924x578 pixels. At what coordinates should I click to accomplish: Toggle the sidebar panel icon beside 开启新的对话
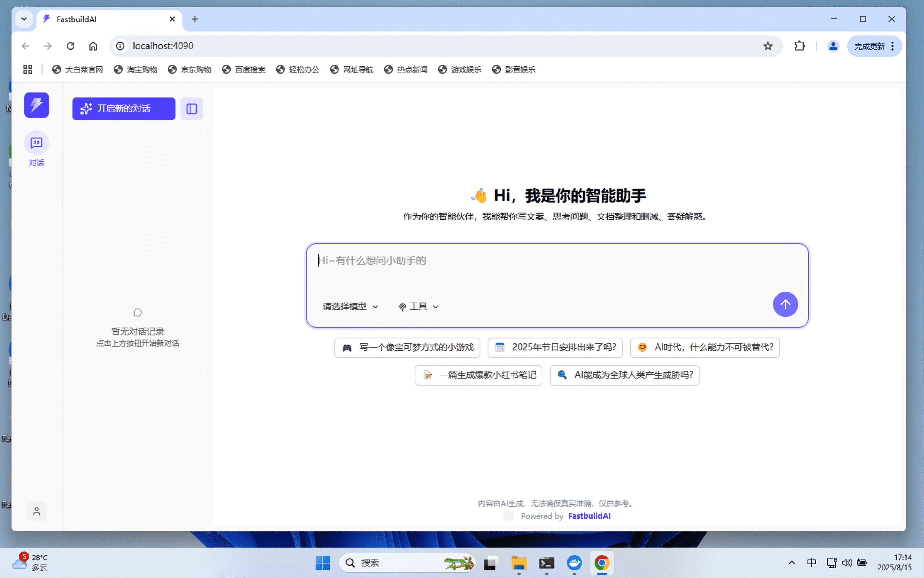click(x=191, y=108)
